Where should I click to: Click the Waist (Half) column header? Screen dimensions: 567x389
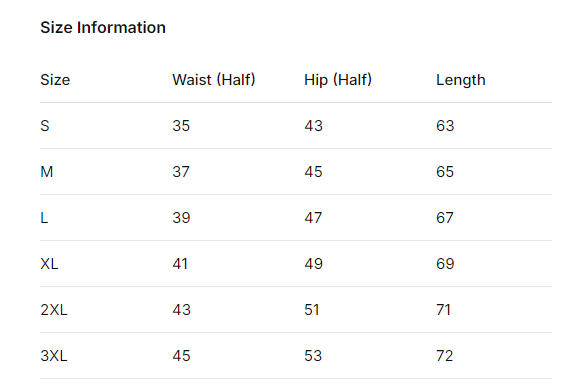tap(214, 80)
